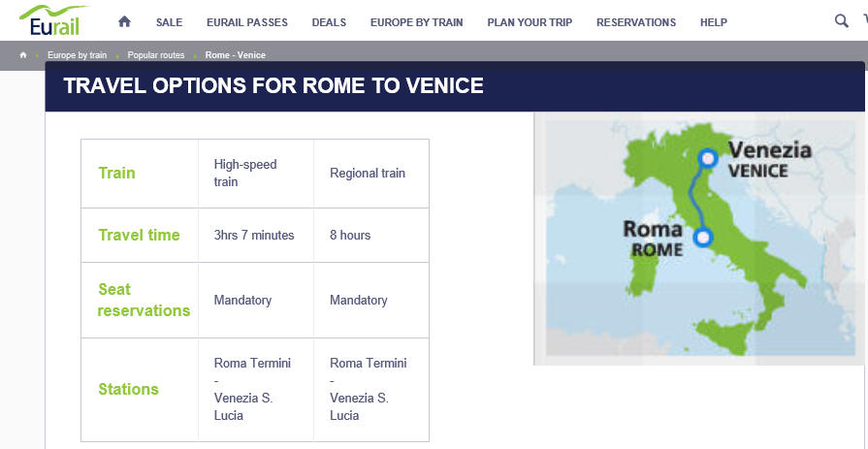Follow the 'Europe by train' breadcrumb link
The height and width of the screenshot is (449, 868).
click(77, 55)
